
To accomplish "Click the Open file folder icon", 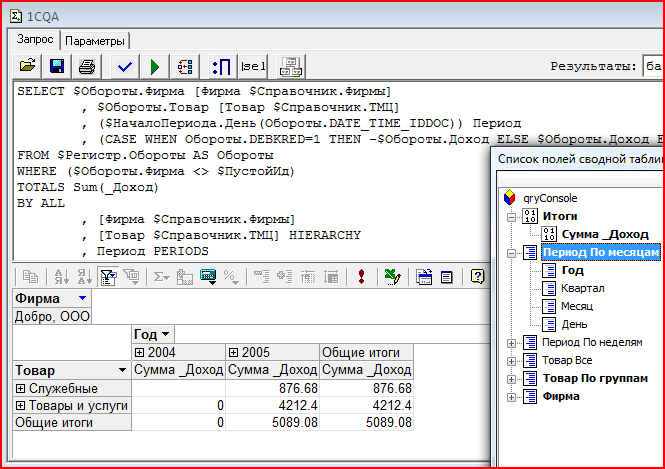I will coord(28,66).
